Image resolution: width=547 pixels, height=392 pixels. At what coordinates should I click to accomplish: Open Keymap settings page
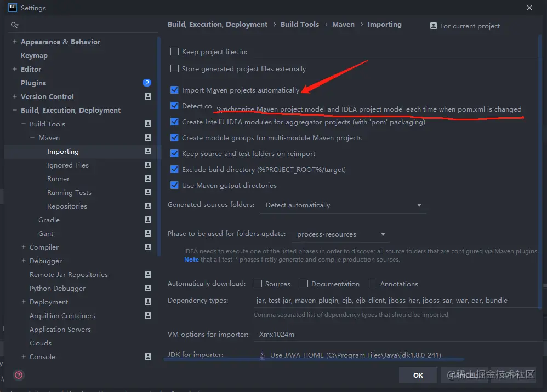34,55
